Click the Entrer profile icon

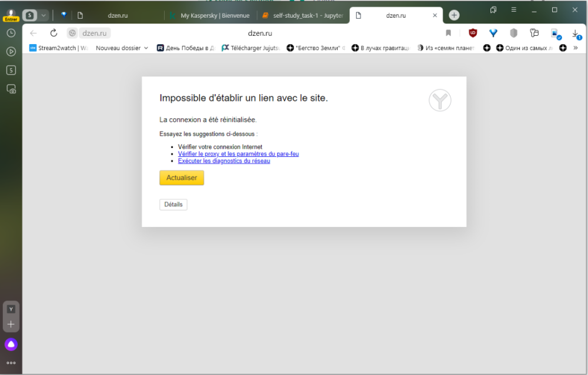point(11,15)
